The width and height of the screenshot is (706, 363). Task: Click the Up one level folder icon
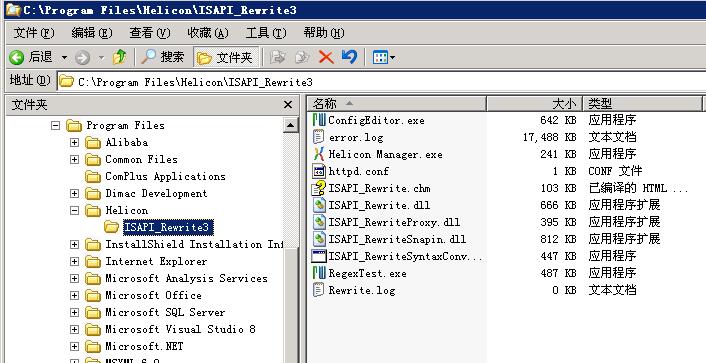pos(120,57)
